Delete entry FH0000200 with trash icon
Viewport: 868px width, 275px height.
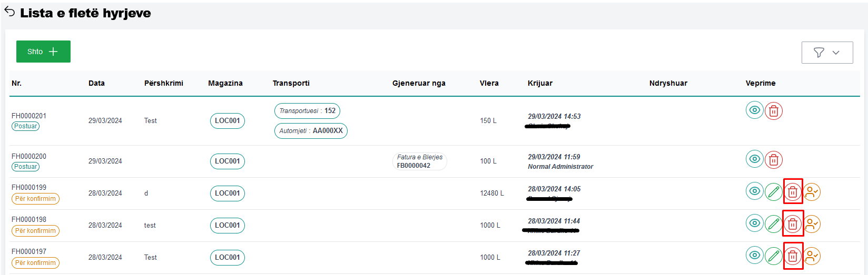pyautogui.click(x=773, y=160)
